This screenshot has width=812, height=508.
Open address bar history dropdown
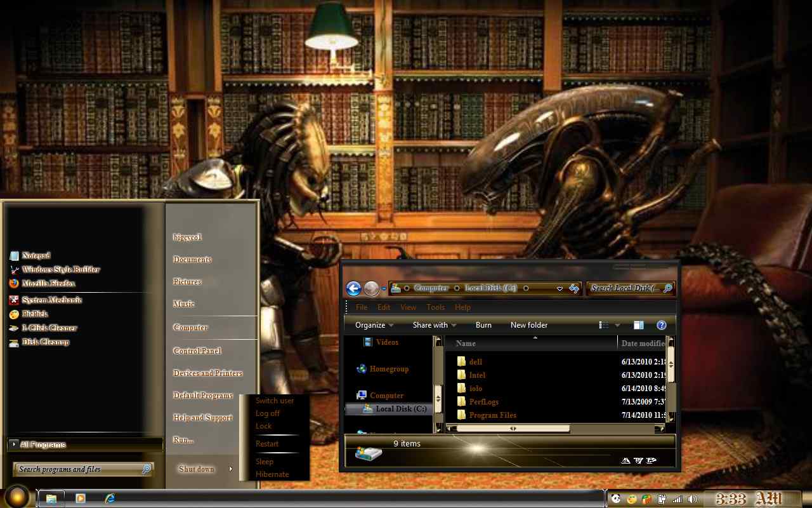tap(560, 289)
